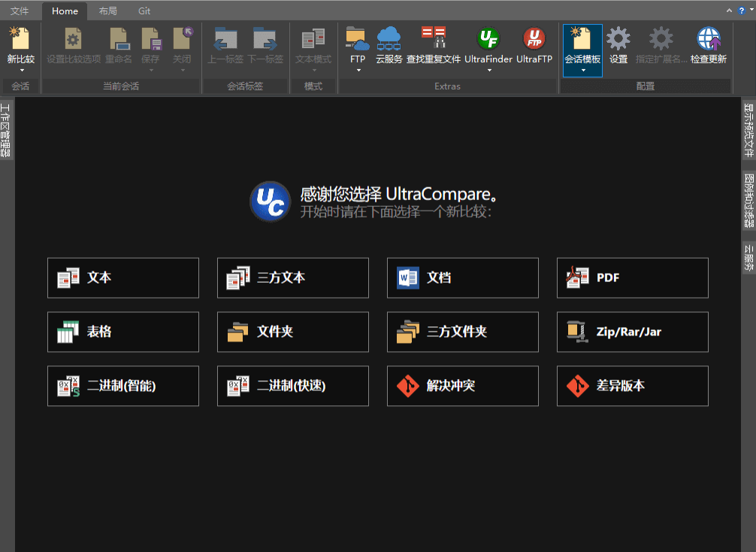756x552 pixels.
Task: Open the 文件 file tab
Action: point(20,11)
